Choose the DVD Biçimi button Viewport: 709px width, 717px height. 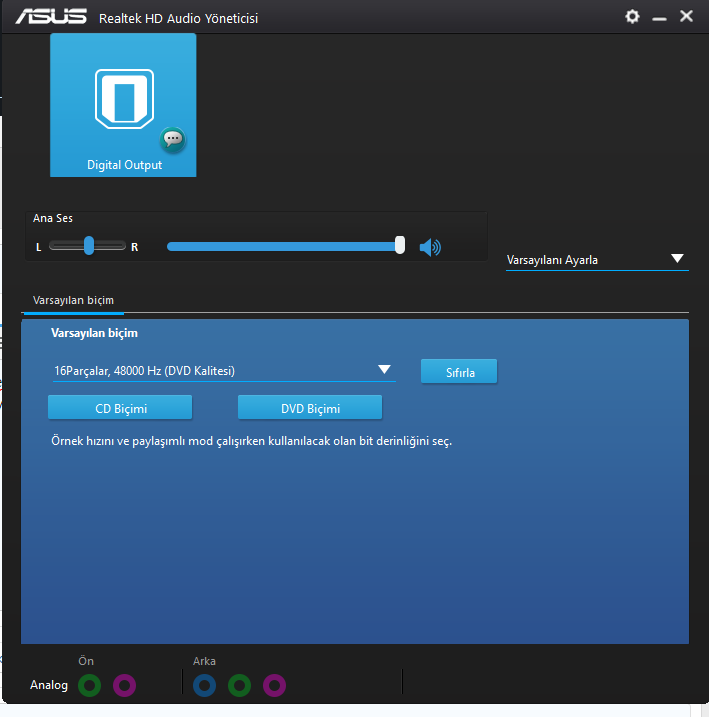coord(310,407)
